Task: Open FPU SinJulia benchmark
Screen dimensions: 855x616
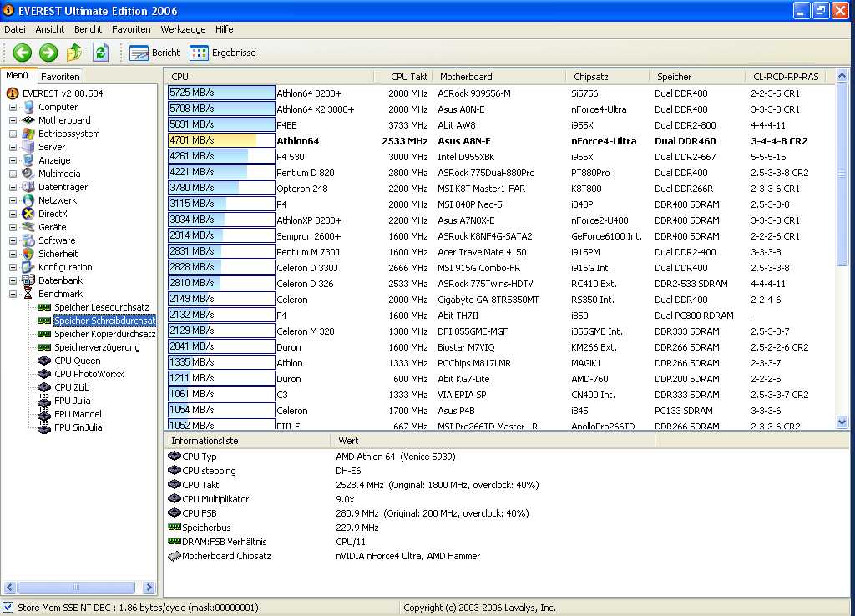Action: [x=78, y=427]
